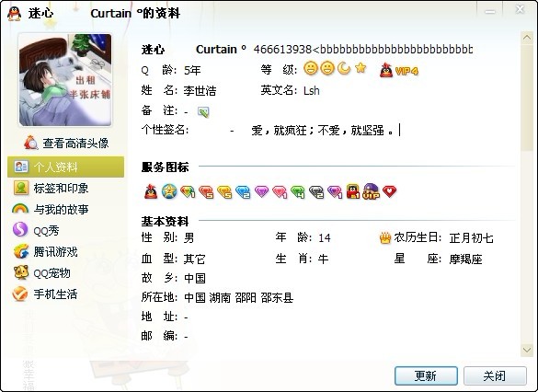
Task: Click the QQ number 466613938
Action: tap(282, 49)
